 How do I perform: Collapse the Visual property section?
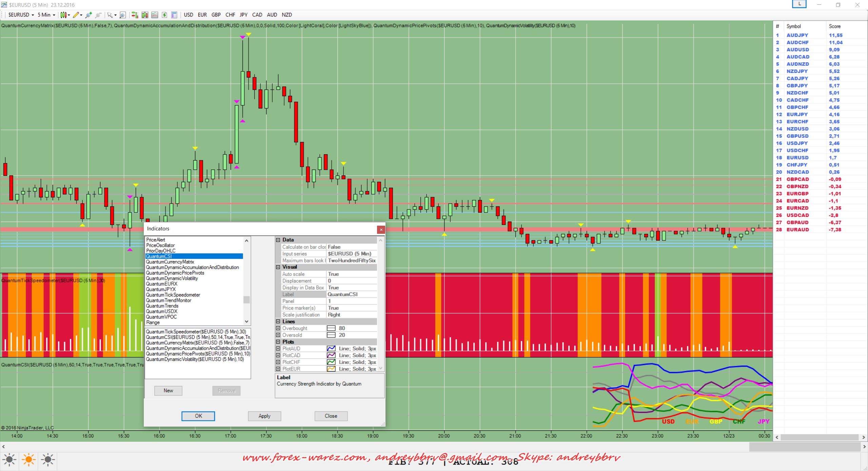[278, 267]
